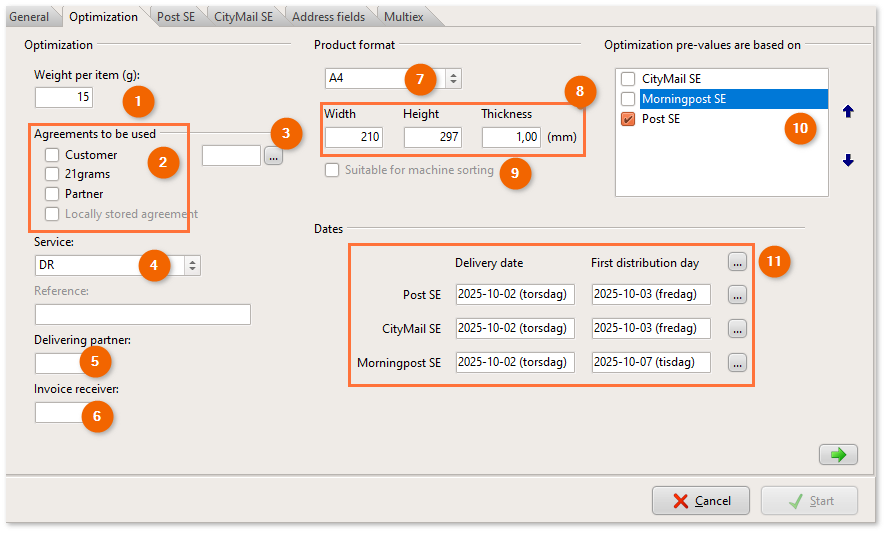Click the blue up arrow icon
886x533 pixels.
click(848, 112)
